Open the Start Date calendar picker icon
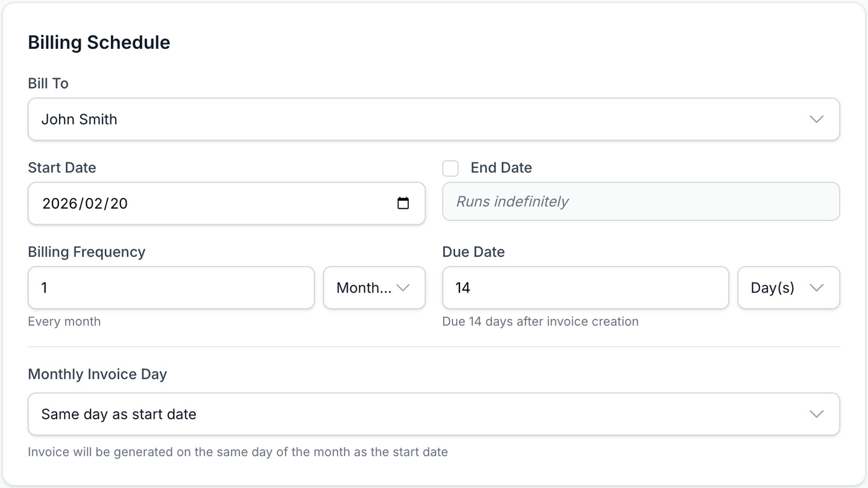Viewport: 868px width, 488px height. coord(404,203)
